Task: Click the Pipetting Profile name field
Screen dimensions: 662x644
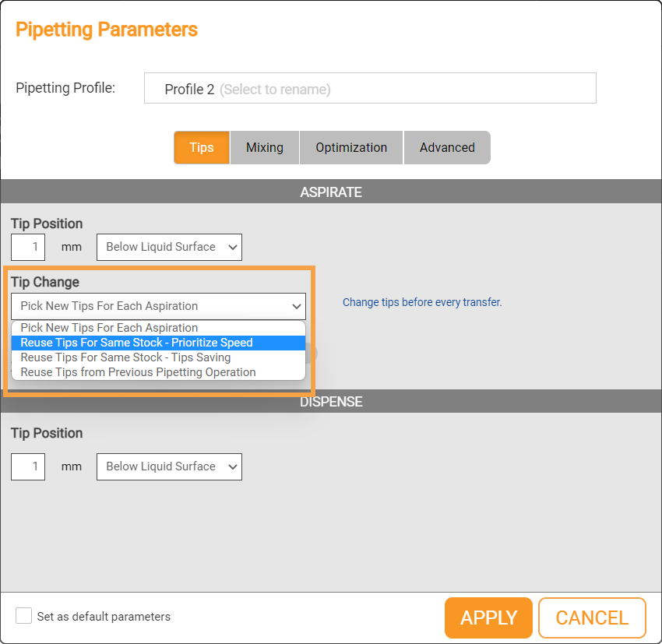Action: coord(370,89)
